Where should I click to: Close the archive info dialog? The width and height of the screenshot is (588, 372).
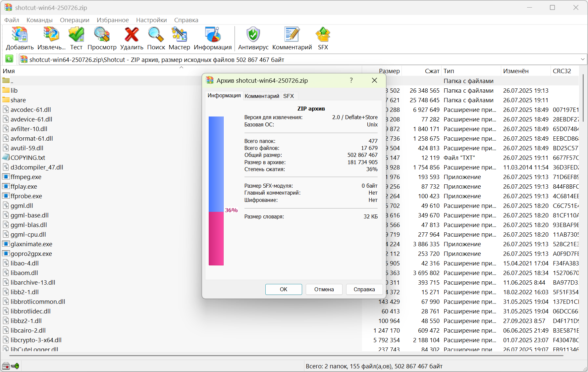click(x=374, y=80)
